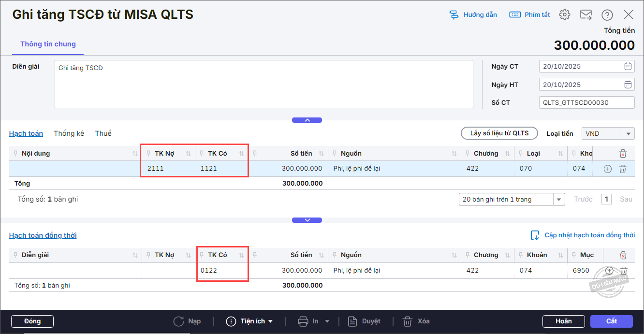Click the Nạp reload button
The width and height of the screenshot is (644, 334).
pos(187,321)
